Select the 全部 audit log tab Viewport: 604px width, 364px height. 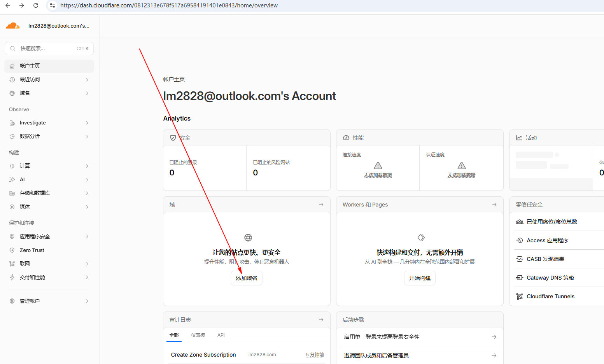point(174,335)
